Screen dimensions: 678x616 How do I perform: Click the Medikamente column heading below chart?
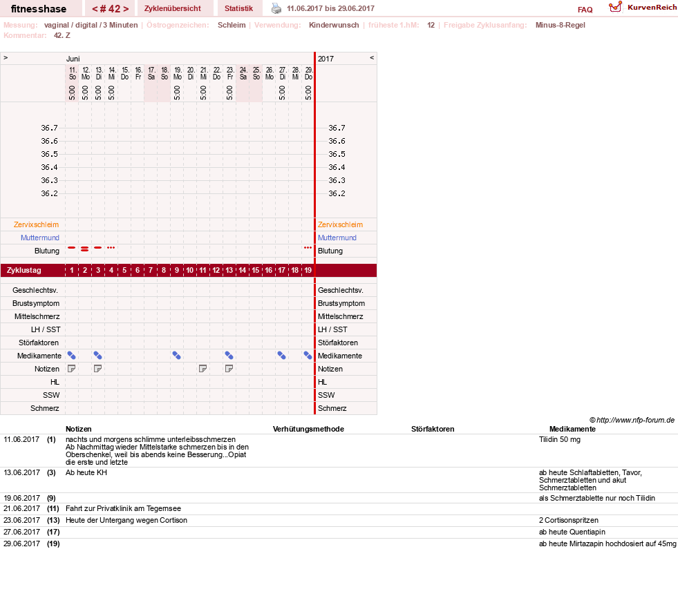pyautogui.click(x=572, y=429)
